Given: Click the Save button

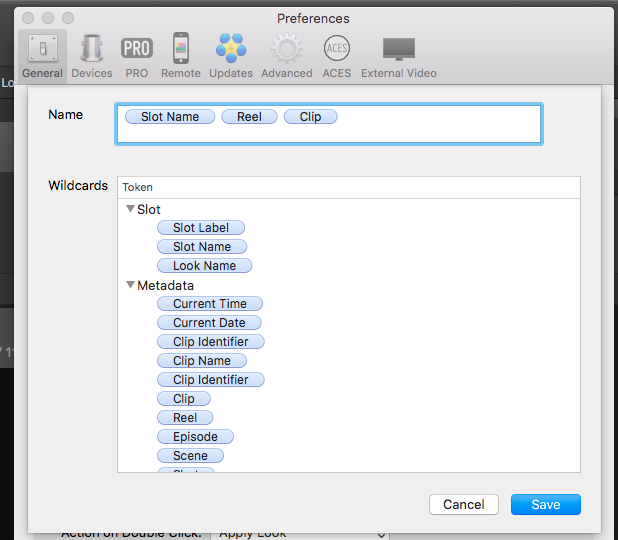Looking at the screenshot, I should click(x=545, y=504).
